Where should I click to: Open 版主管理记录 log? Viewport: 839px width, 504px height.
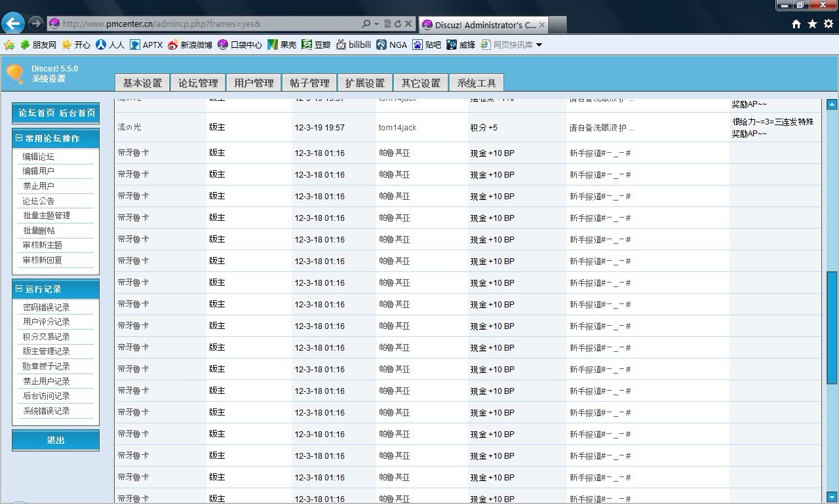pyautogui.click(x=47, y=351)
